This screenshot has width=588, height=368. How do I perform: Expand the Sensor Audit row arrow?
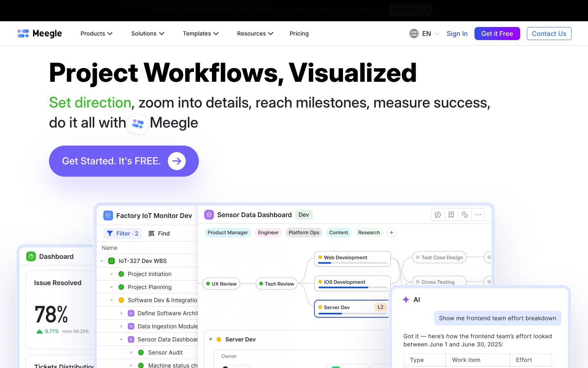click(x=131, y=352)
